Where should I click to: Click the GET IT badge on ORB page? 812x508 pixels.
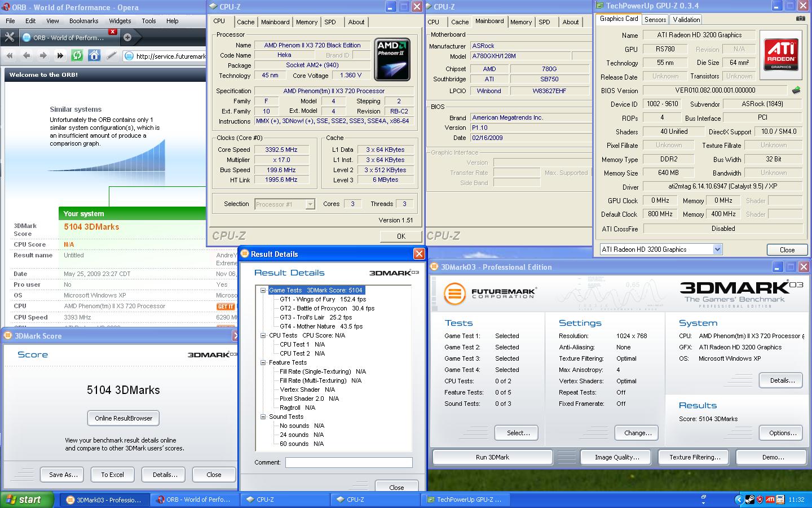[226, 306]
